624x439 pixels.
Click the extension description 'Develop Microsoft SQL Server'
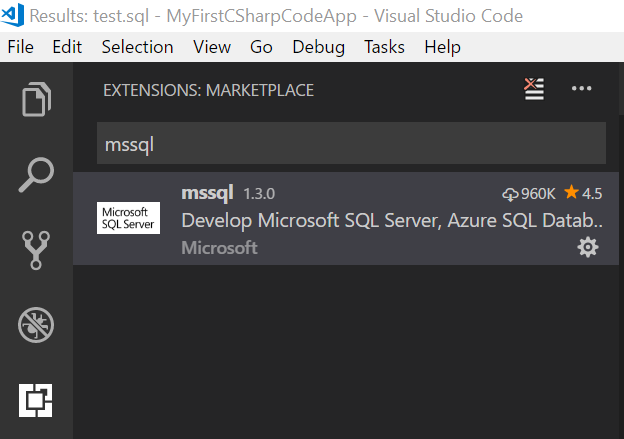pyautogui.click(x=392, y=220)
